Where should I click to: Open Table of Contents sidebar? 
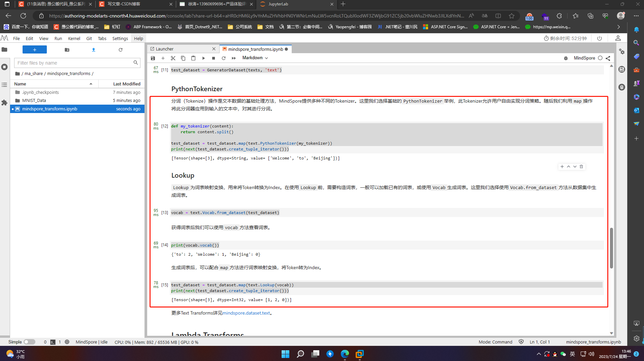tap(4, 85)
